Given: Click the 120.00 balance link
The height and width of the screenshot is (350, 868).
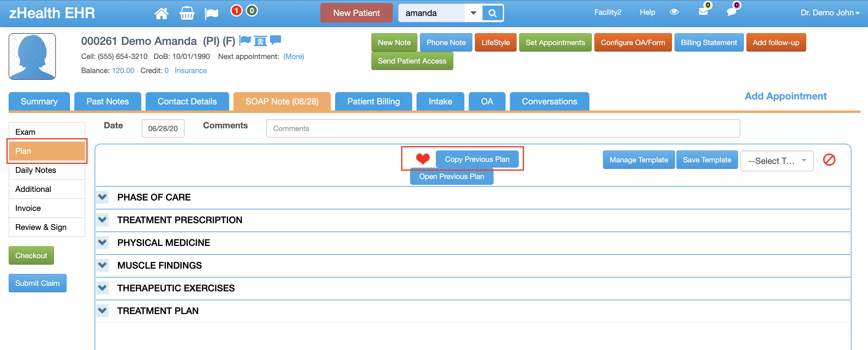Looking at the screenshot, I should 123,70.
